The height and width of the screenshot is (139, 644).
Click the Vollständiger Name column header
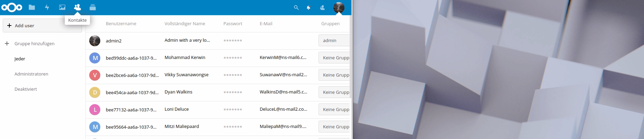185,23
